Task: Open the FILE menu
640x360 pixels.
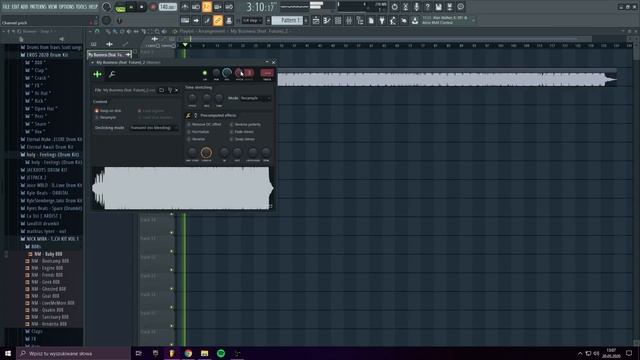Action: (x=6, y=7)
